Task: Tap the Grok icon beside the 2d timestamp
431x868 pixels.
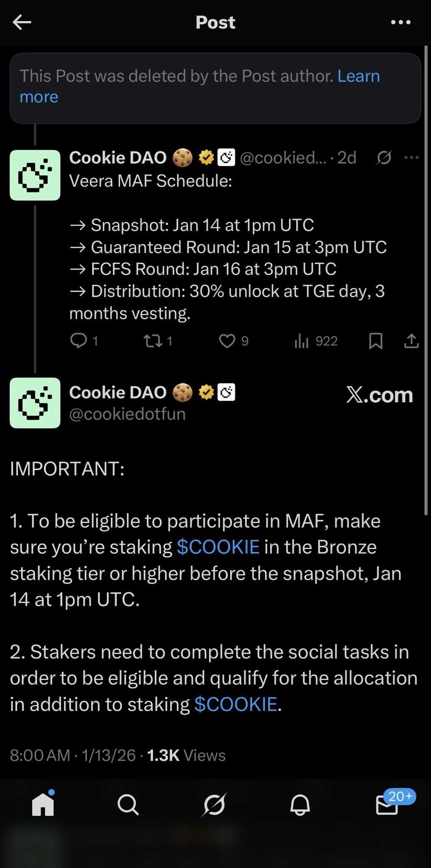Action: click(x=384, y=158)
